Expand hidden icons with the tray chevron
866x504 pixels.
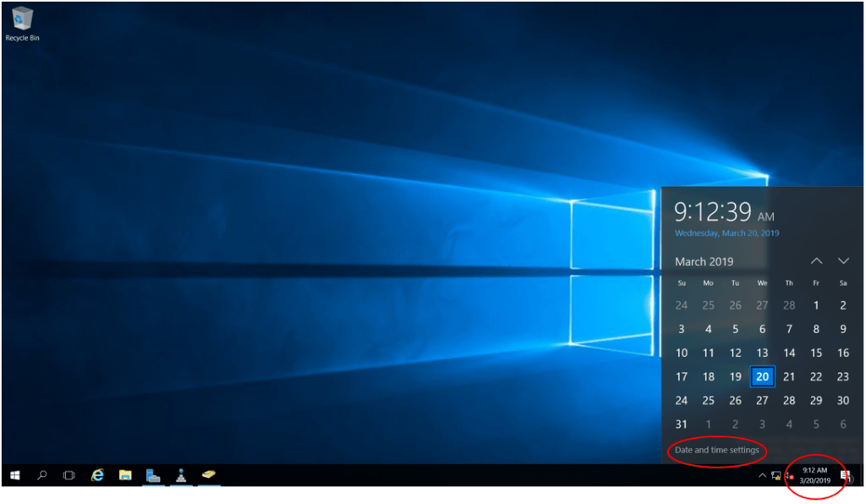click(763, 475)
